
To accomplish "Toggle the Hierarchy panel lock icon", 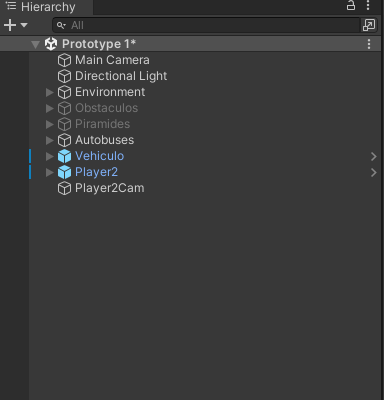I will (351, 5).
